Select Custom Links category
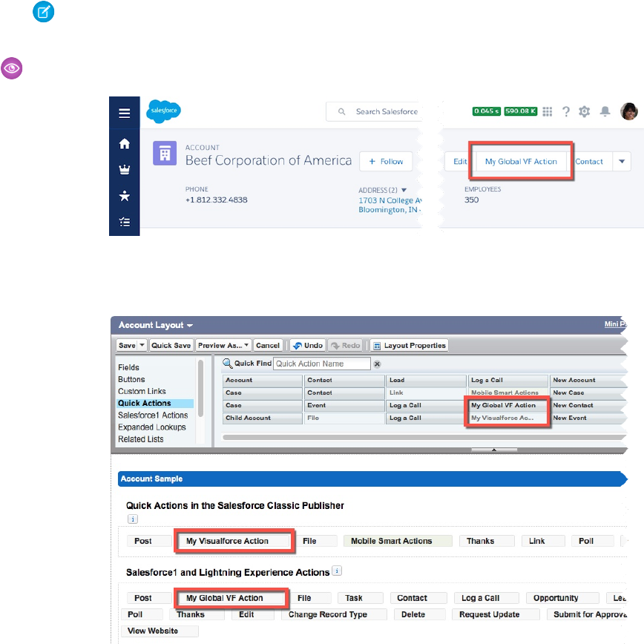 coord(142,391)
